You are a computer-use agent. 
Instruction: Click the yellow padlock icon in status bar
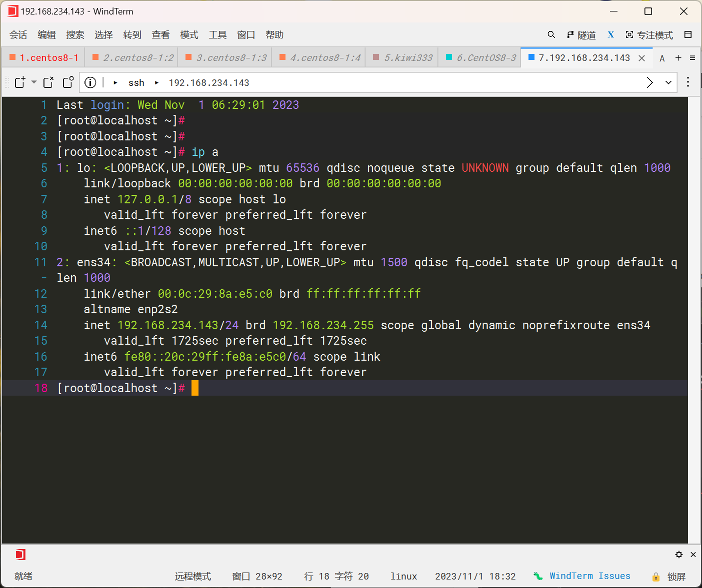tap(656, 577)
